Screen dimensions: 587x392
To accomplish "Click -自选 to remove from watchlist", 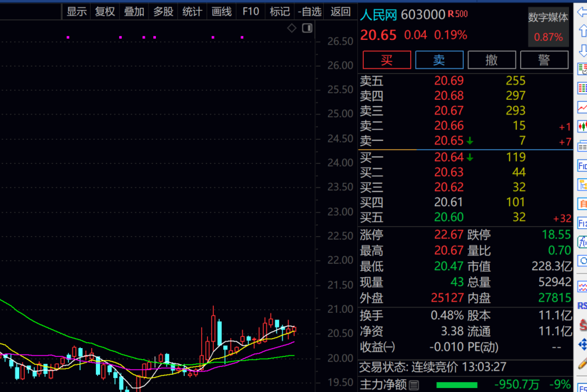I will 310,11.
